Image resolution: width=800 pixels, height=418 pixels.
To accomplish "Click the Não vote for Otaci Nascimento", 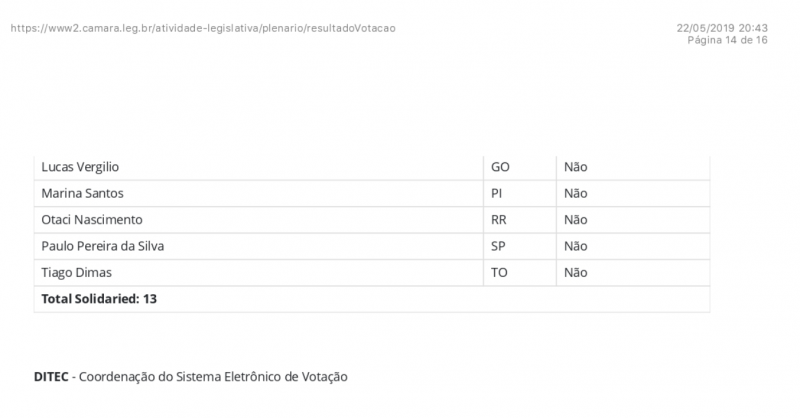I will [575, 219].
